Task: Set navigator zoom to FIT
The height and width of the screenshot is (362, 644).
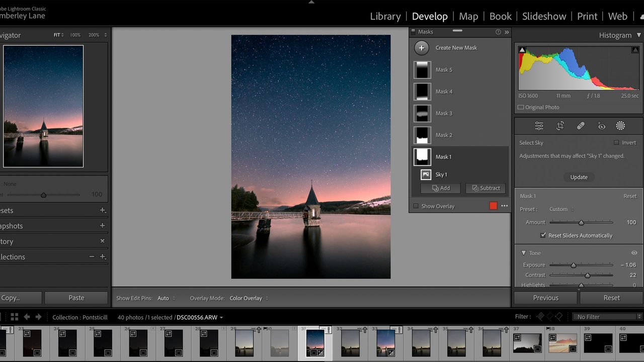Action: coord(57,35)
